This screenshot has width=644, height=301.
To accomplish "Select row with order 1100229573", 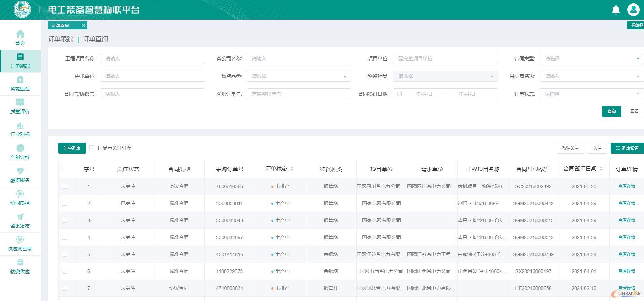I will (65, 271).
